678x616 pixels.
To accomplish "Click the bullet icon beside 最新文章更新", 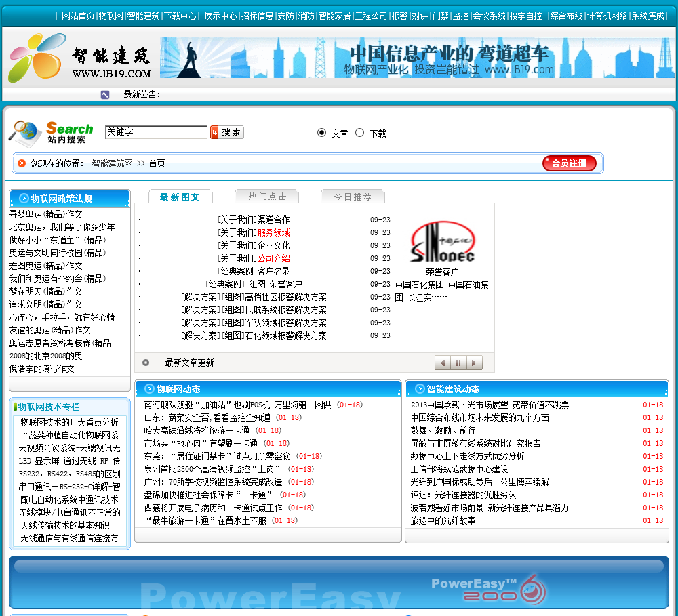I will coord(146,363).
